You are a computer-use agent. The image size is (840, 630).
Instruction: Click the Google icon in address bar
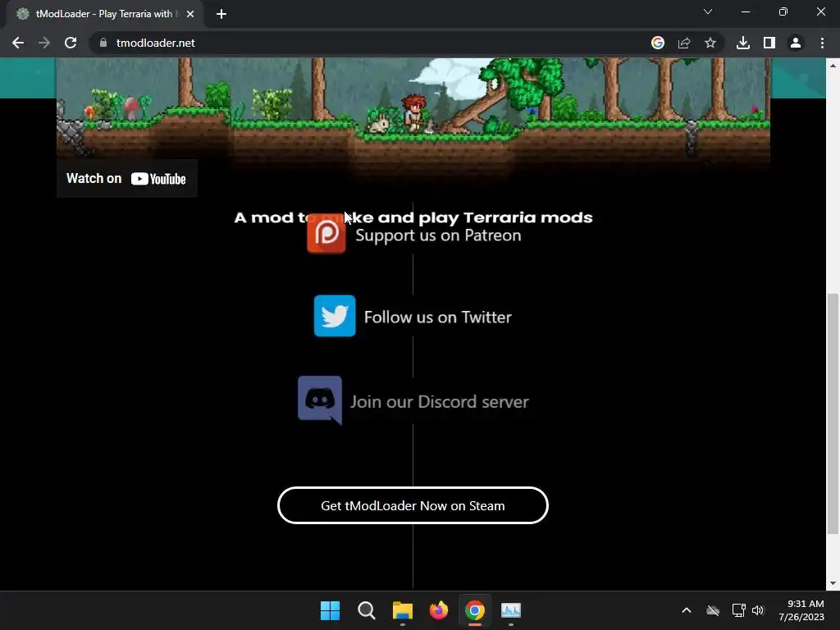click(x=658, y=43)
